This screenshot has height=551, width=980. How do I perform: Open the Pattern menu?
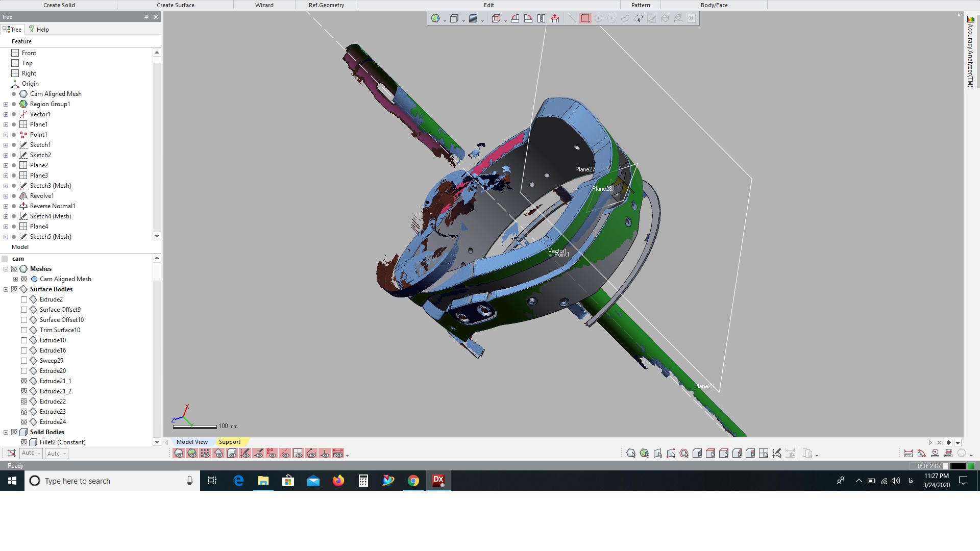click(641, 5)
